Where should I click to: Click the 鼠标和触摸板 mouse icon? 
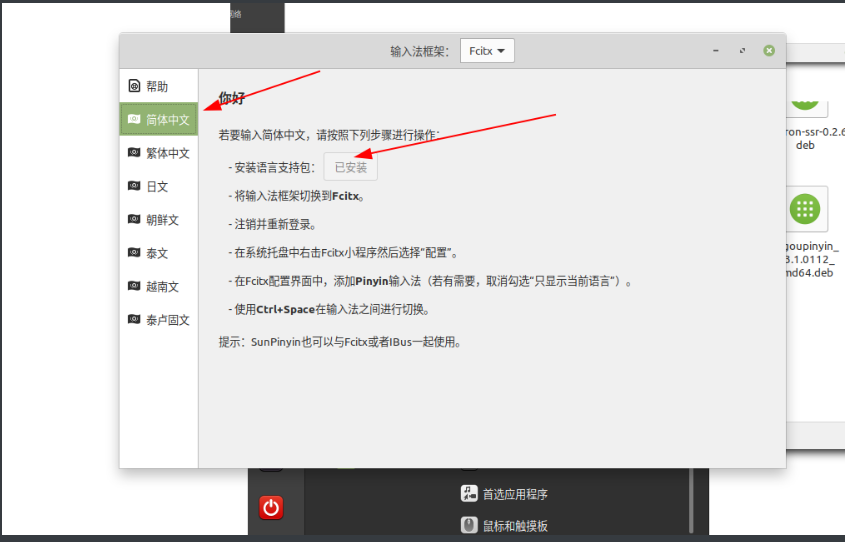click(x=469, y=525)
